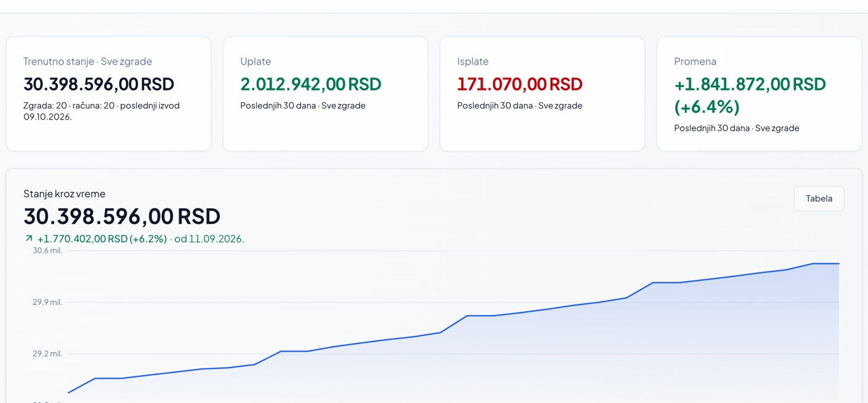Click 30.398.596,00 RSD under Stanje kroz vreme

122,216
